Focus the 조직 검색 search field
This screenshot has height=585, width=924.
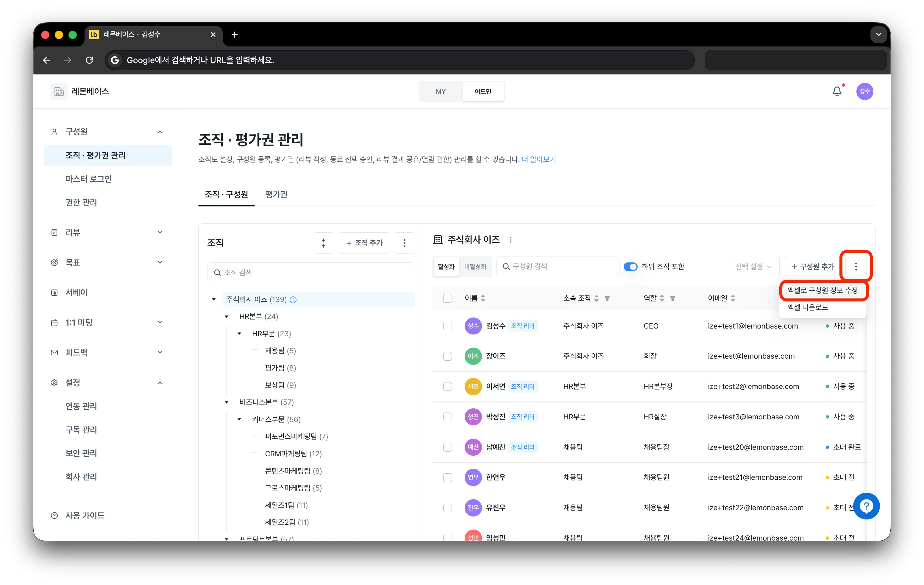311,273
